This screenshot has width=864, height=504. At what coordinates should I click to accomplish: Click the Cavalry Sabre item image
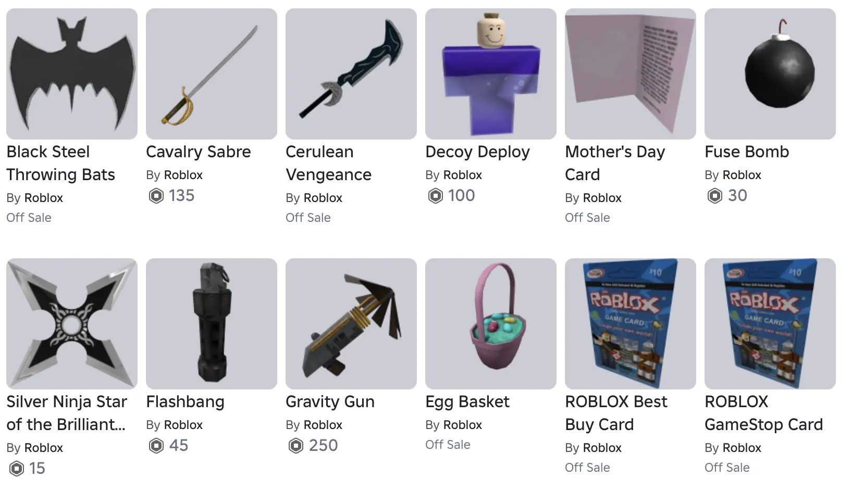tap(212, 74)
